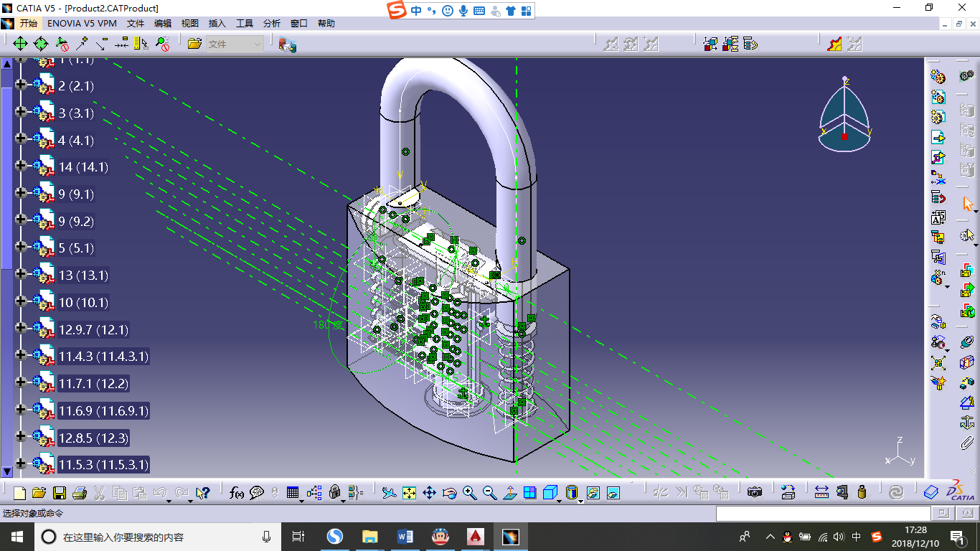The height and width of the screenshot is (551, 980).
Task: Click the Fix Together paperclip icon
Action: click(966, 443)
